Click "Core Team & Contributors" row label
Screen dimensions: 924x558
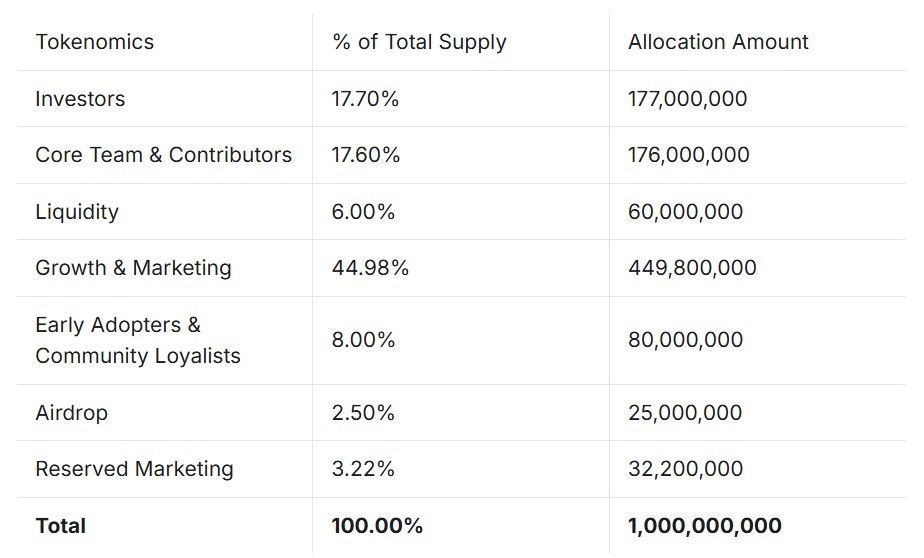pyautogui.click(x=164, y=155)
